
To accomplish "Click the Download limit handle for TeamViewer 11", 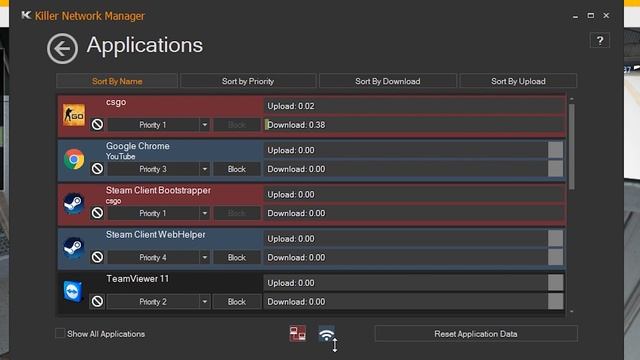I will point(555,302).
